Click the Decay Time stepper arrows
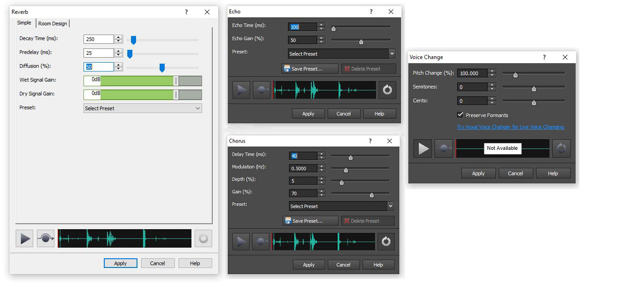644x285 pixels. 119,39
